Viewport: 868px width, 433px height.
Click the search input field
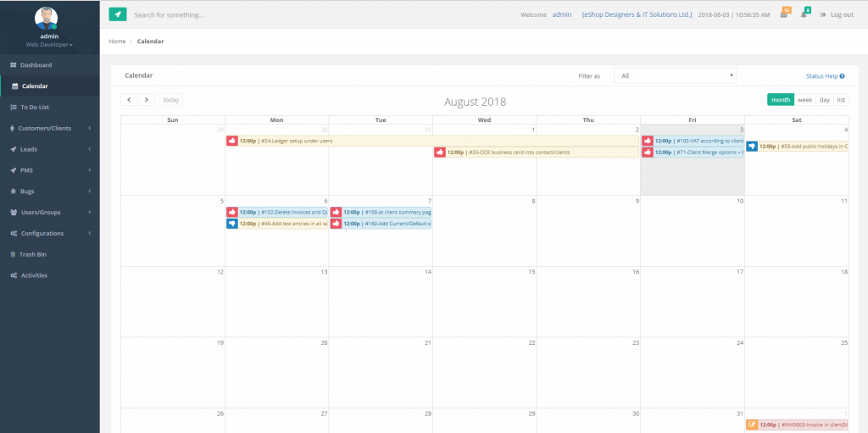tap(254, 15)
